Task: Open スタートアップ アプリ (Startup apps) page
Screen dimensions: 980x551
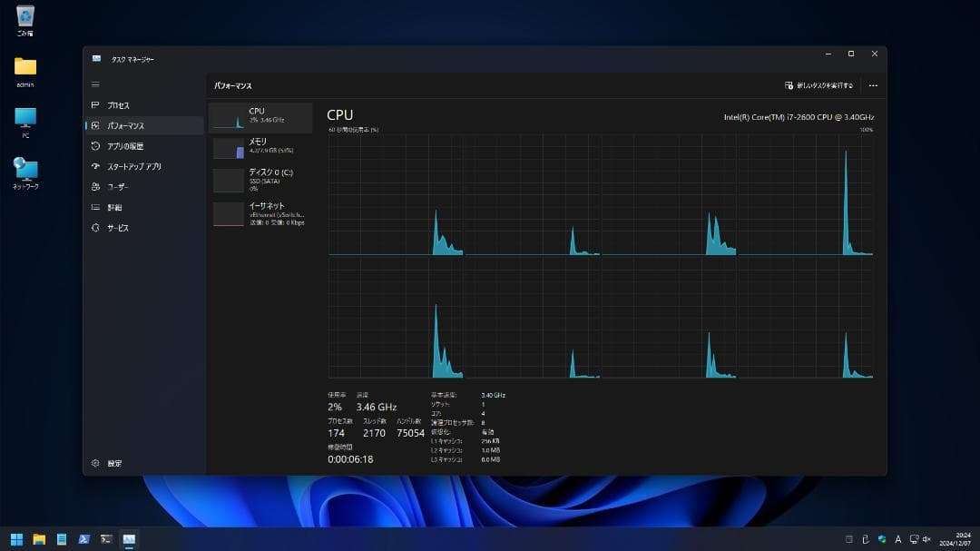Action: click(133, 167)
